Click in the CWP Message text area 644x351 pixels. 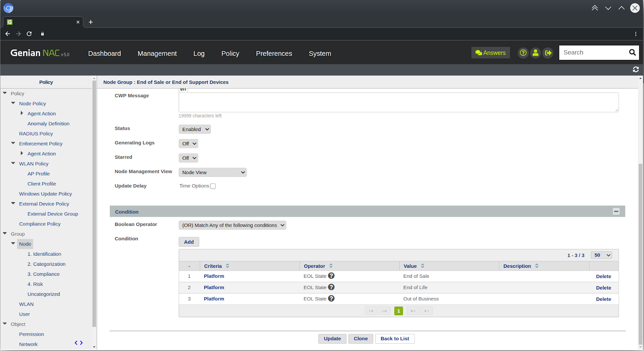(x=398, y=103)
